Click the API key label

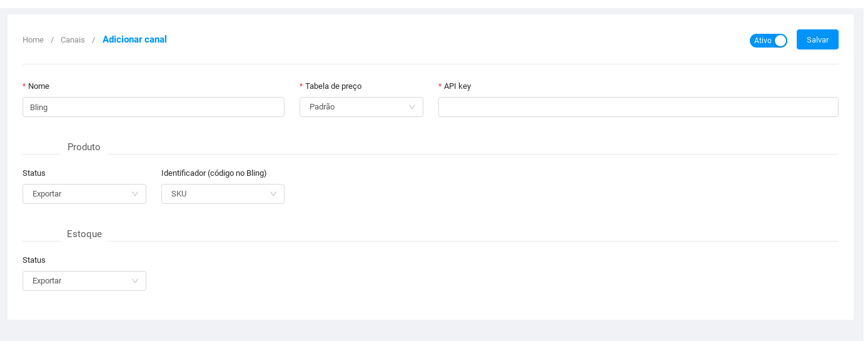[457, 86]
